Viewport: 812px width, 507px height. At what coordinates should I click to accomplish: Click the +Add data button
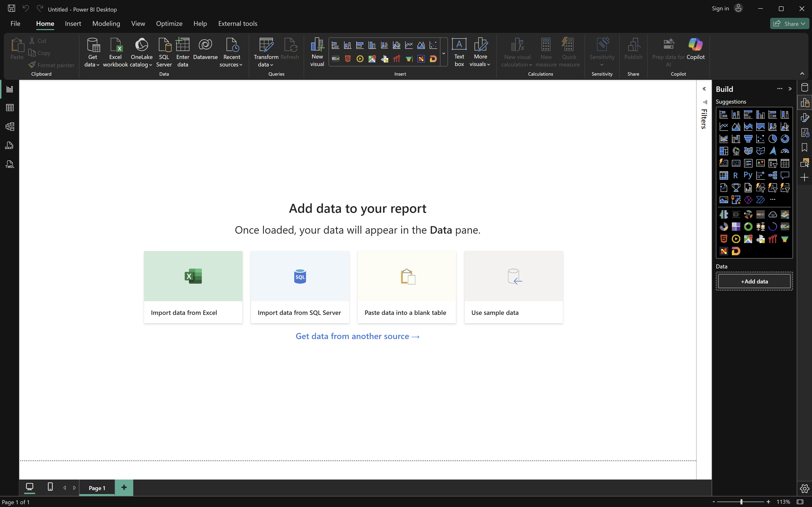[x=754, y=281]
